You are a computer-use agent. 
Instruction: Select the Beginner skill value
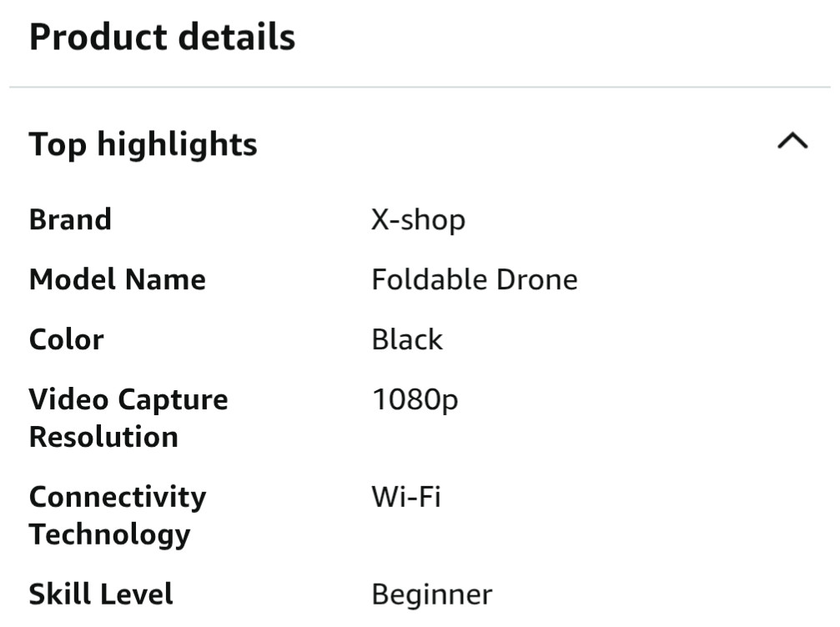(431, 595)
